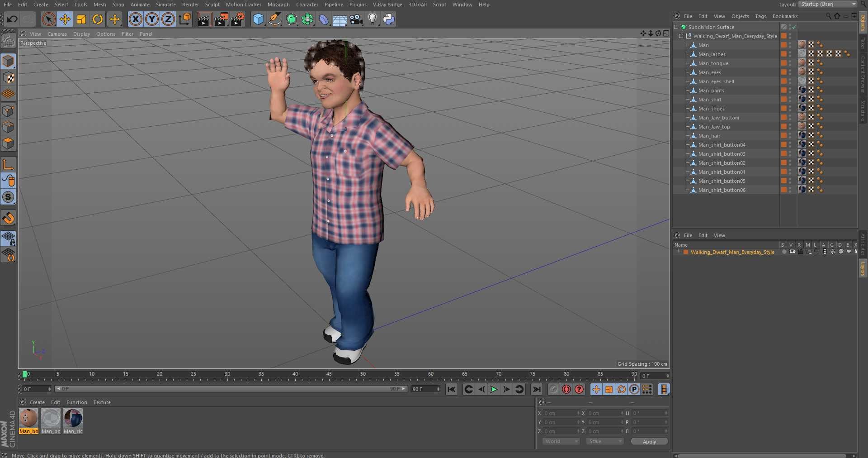
Task: Go to end of animation
Action: pos(536,389)
